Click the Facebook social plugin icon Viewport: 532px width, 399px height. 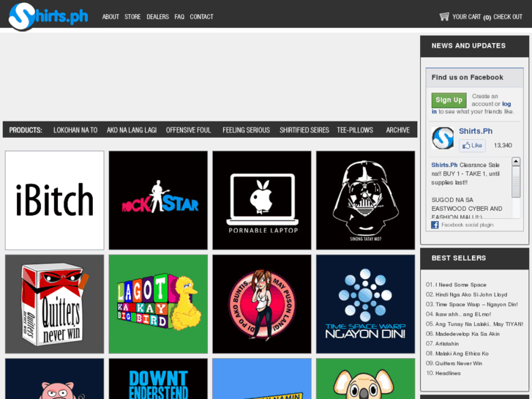click(435, 225)
